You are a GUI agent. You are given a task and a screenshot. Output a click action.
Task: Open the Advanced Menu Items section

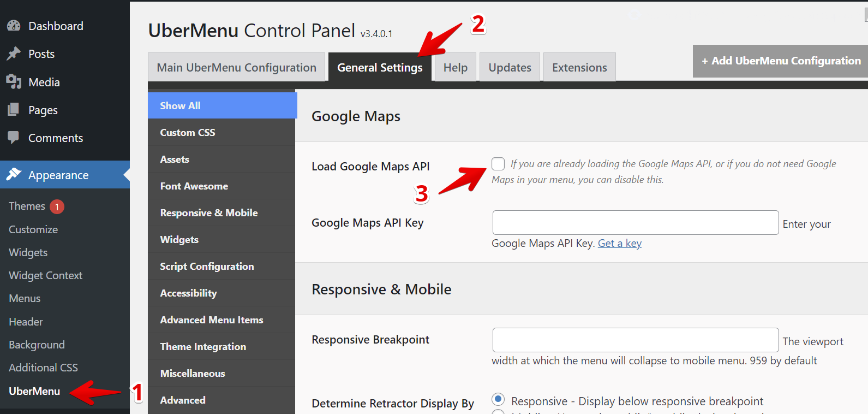pos(222,320)
